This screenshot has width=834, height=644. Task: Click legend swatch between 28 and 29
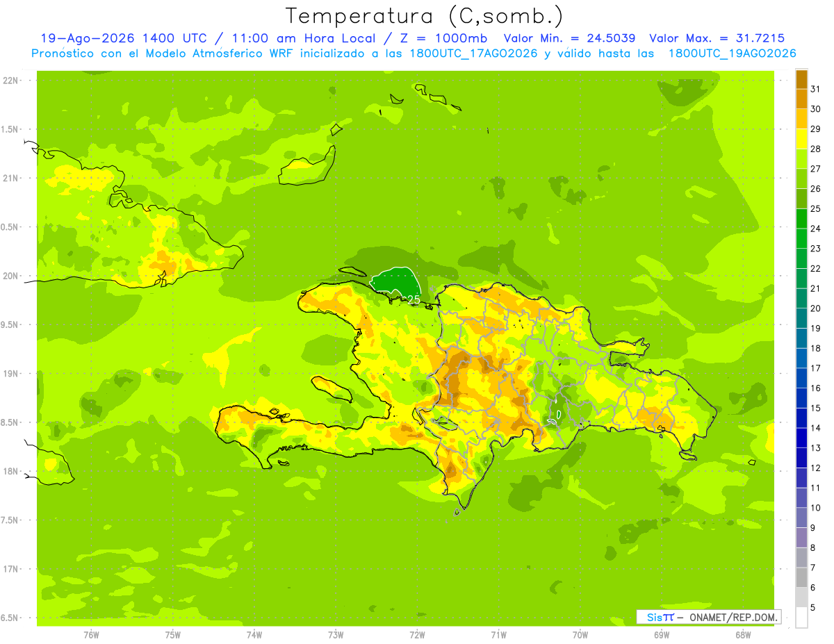tap(801, 138)
